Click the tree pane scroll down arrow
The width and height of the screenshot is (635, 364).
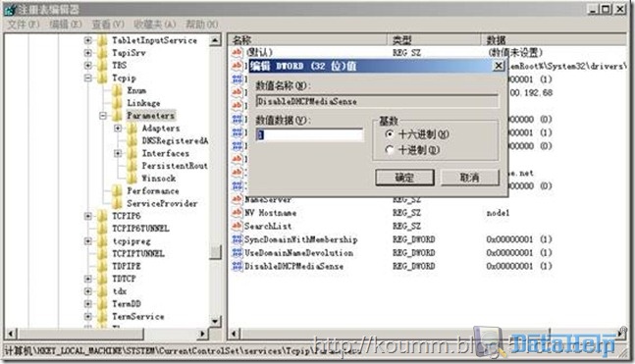(215, 321)
